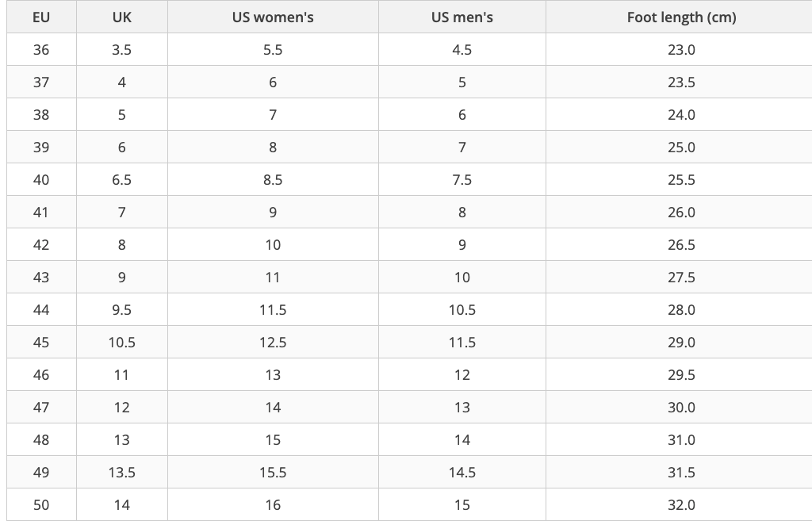Viewport: 812px width, 521px height.
Task: Click EU size 36 cell
Action: click(x=41, y=50)
